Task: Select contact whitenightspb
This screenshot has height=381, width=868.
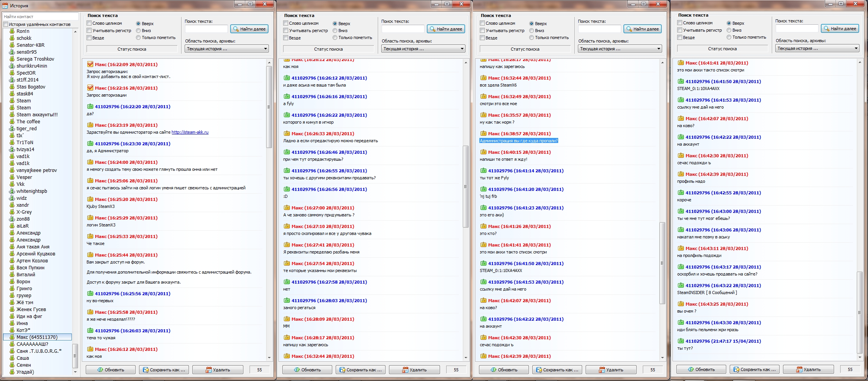Action: [32, 191]
